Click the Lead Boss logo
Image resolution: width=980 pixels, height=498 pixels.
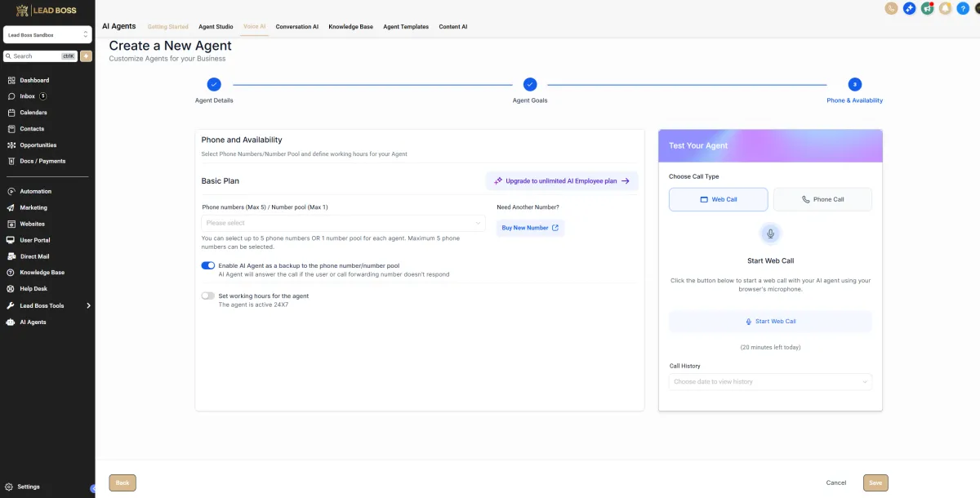click(47, 10)
